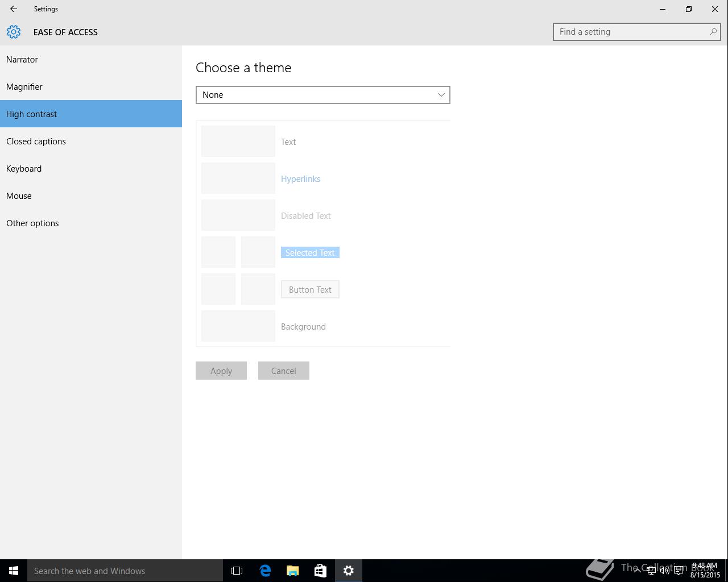Open the Magnifier settings page
The height and width of the screenshot is (582, 728).
(91, 86)
